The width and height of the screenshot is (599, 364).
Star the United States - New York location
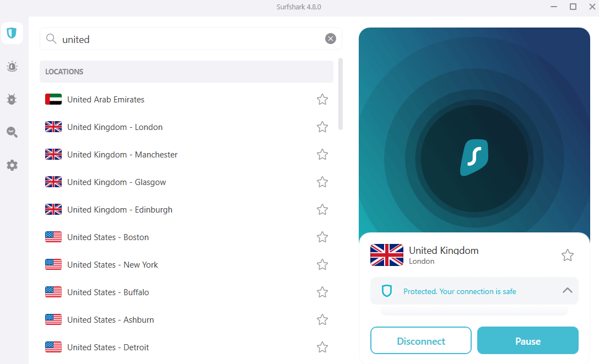pyautogui.click(x=322, y=264)
